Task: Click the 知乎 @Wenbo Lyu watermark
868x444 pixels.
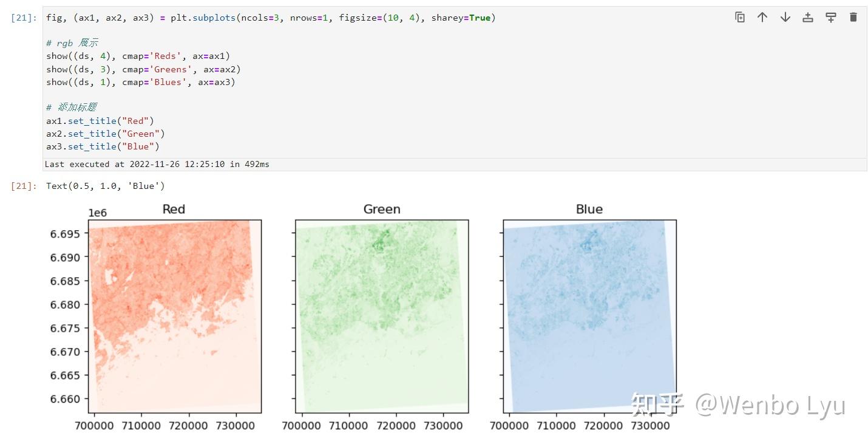Action: tap(738, 405)
